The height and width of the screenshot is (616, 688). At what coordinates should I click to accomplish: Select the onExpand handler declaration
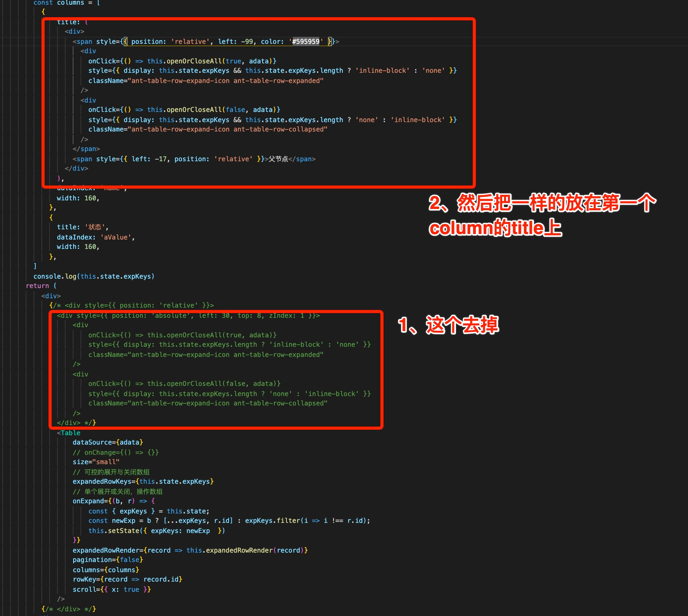click(x=110, y=501)
